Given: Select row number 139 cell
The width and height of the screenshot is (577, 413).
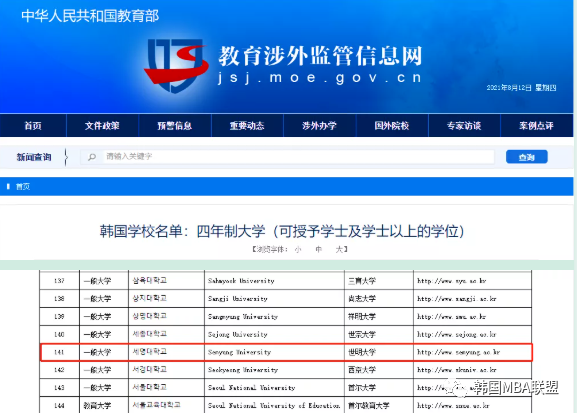Looking at the screenshot, I should (59, 317).
